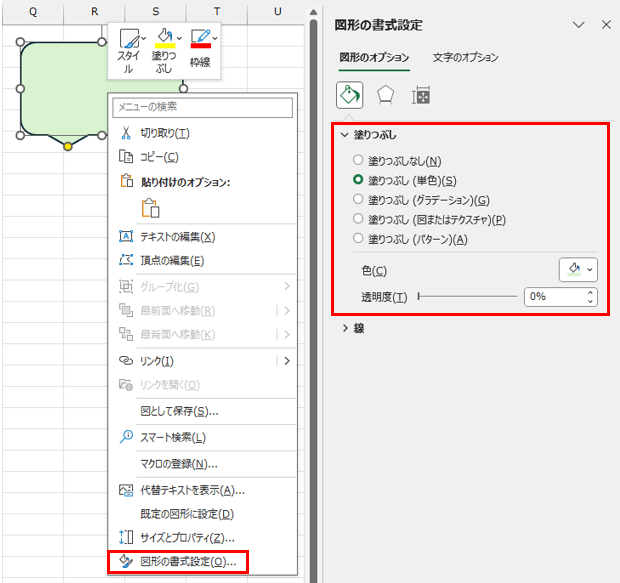This screenshot has width=620, height=583.
Task: Select the Size & Properties pane icon
Action: pyautogui.click(x=421, y=95)
